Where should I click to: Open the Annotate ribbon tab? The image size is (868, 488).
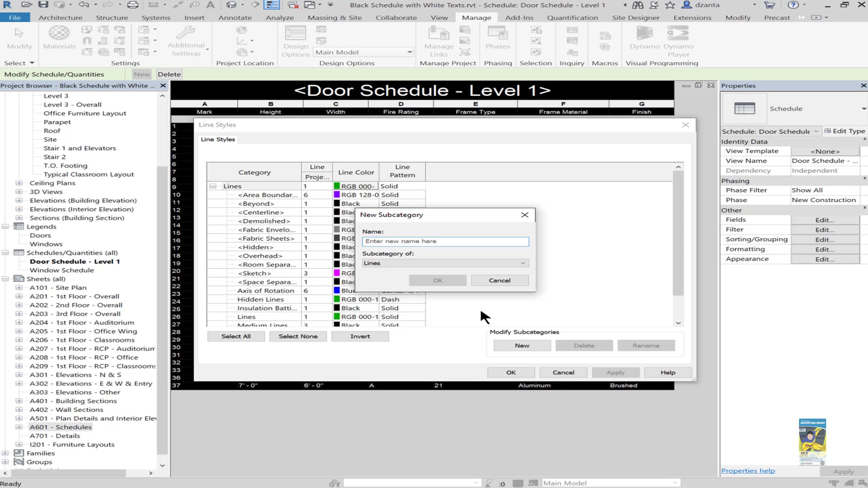pyautogui.click(x=235, y=18)
